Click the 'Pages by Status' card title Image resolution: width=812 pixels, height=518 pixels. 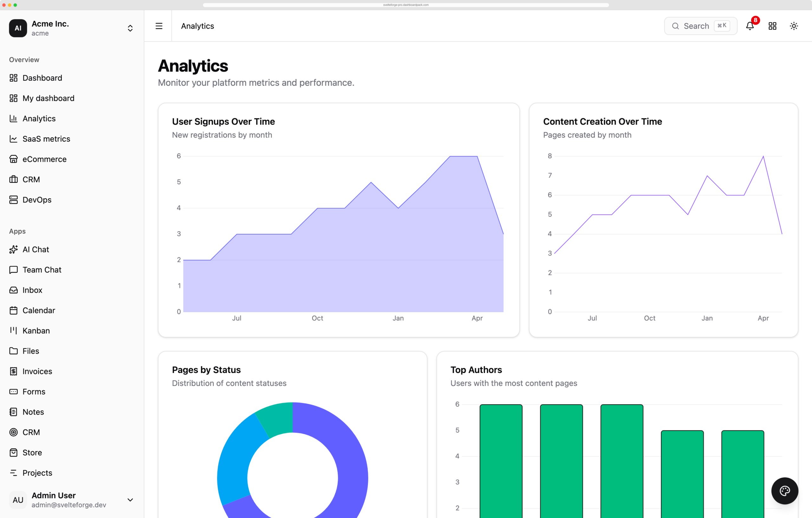206,370
